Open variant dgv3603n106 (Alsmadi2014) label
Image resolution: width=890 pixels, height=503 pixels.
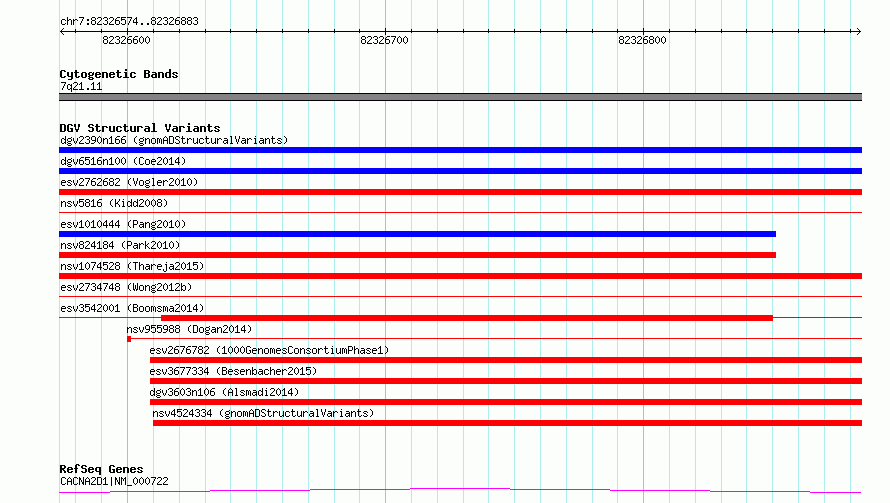pos(224,392)
